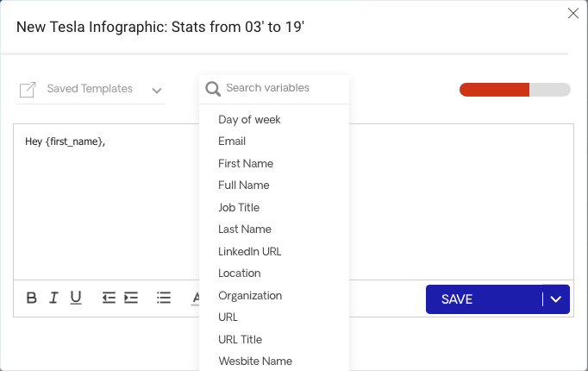The image size is (588, 371).
Task: Pick the Organization variable
Action: (250, 296)
